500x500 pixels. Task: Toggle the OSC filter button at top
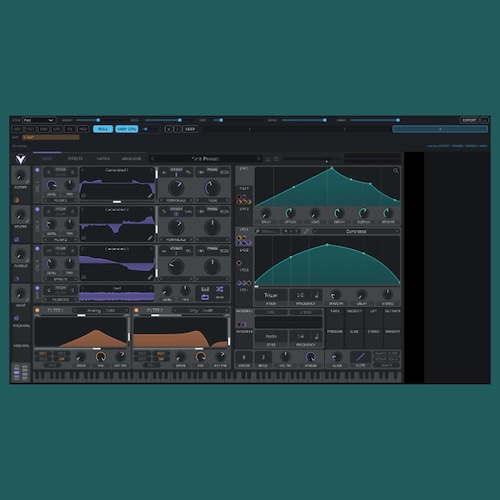[x=18, y=129]
